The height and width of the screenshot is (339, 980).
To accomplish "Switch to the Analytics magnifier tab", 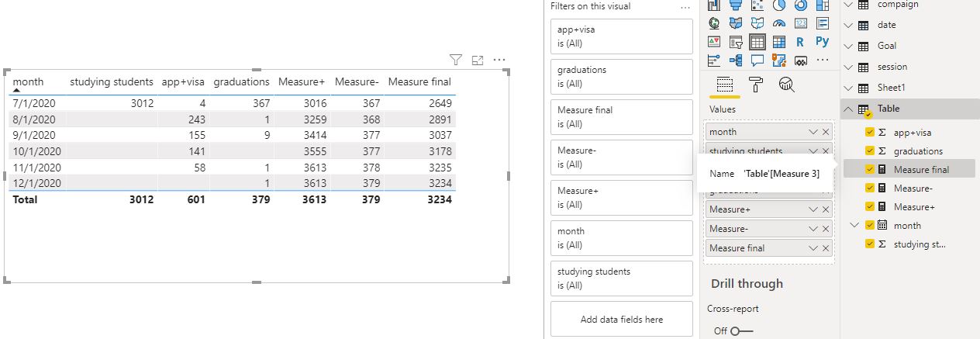I will point(786,85).
